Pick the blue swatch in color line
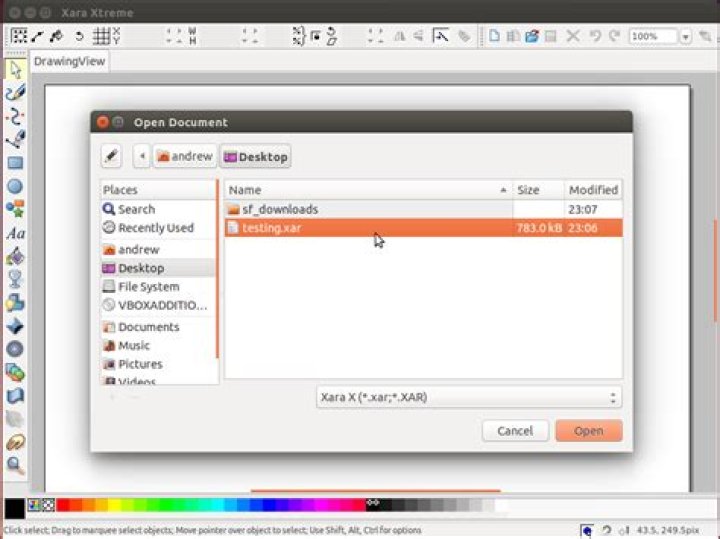Screen dimensions: 720x539 269,505
